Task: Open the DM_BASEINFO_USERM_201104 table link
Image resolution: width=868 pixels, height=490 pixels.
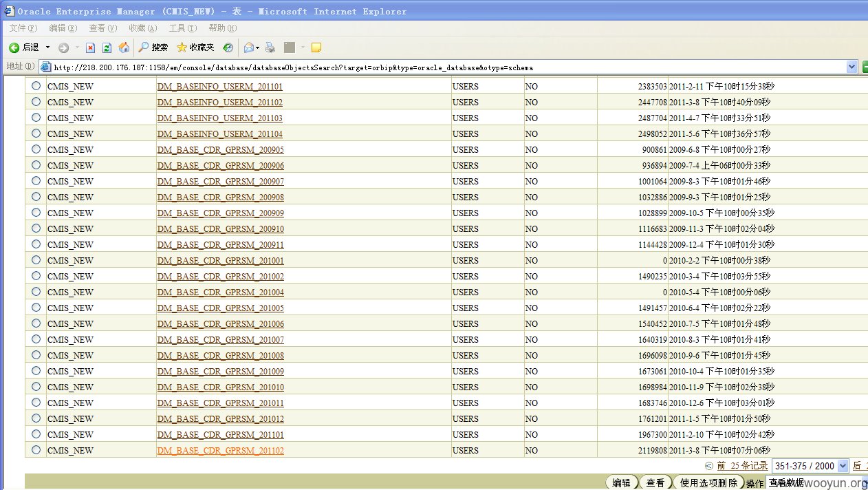Action: (220, 134)
